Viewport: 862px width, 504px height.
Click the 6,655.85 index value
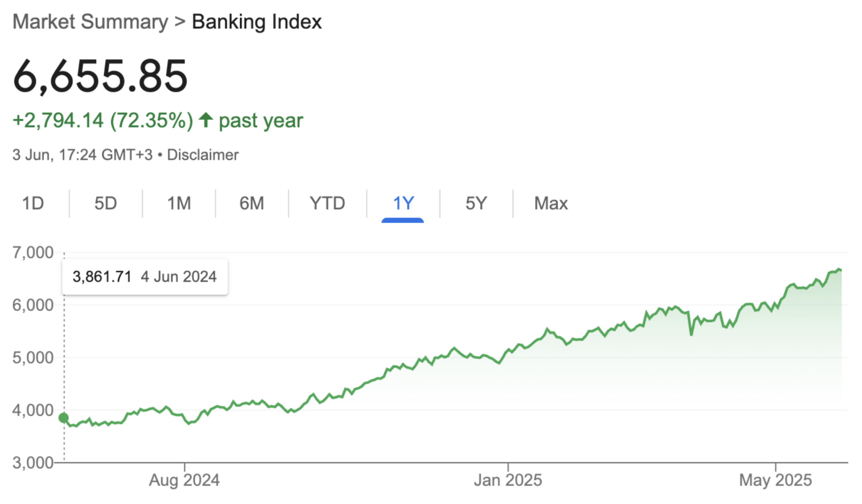(100, 75)
